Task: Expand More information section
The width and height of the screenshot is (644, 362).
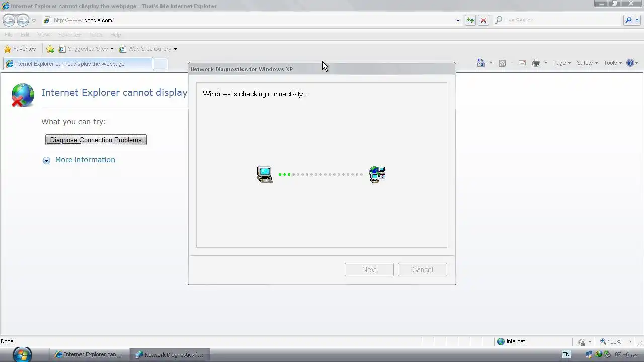Action: (x=46, y=160)
